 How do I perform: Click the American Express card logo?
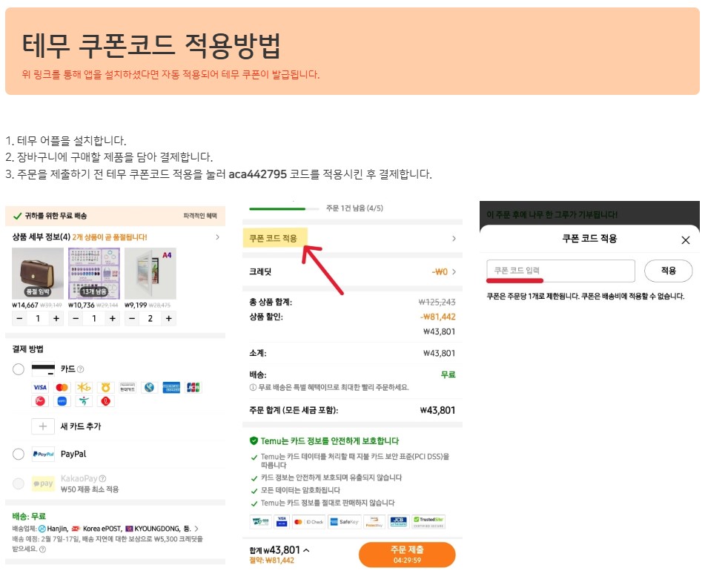(x=171, y=387)
